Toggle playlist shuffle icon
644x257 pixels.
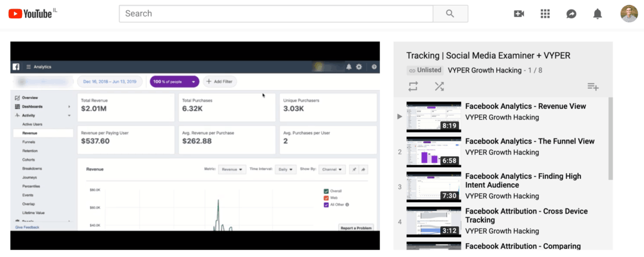(x=439, y=86)
